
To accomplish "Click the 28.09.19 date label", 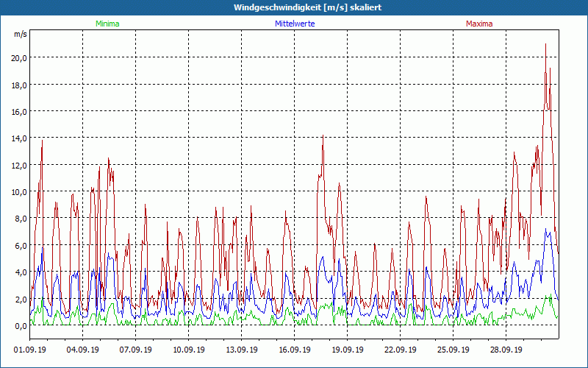I will pos(506,350).
